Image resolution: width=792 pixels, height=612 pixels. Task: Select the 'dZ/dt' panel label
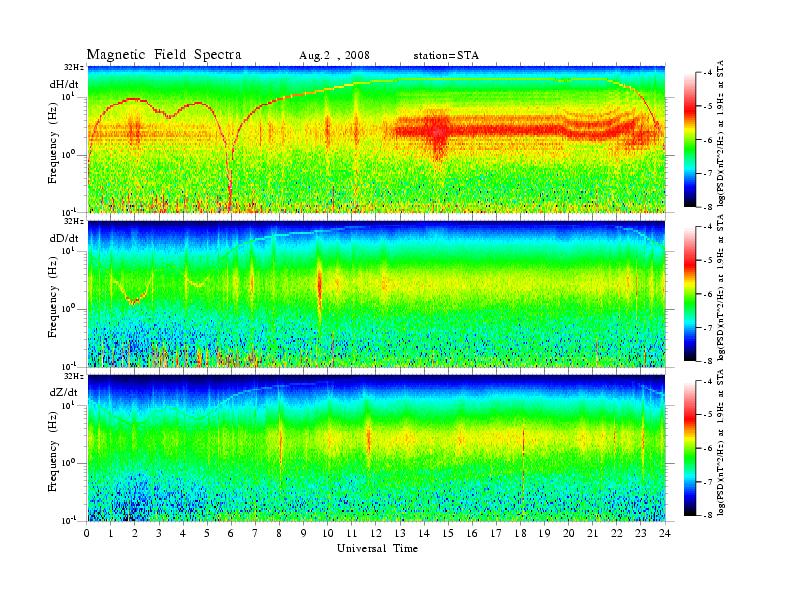pos(63,392)
